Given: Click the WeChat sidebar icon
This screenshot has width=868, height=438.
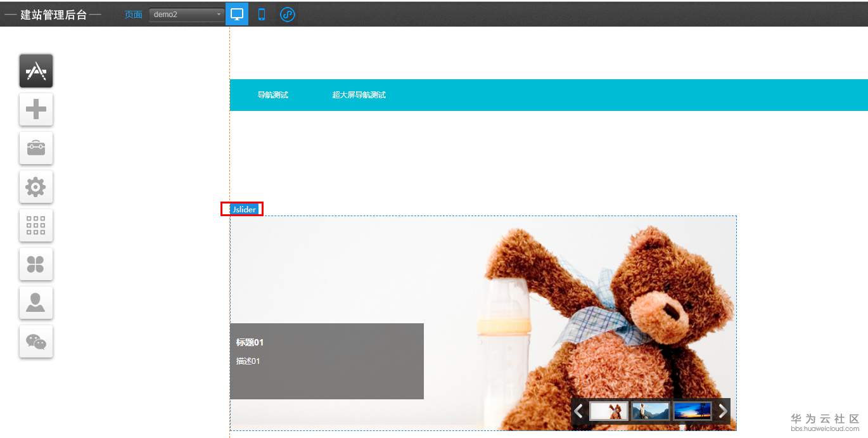Looking at the screenshot, I should 36,342.
